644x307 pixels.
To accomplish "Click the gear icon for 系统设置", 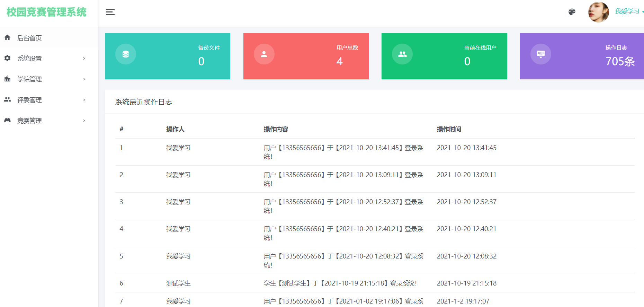I will 7,58.
